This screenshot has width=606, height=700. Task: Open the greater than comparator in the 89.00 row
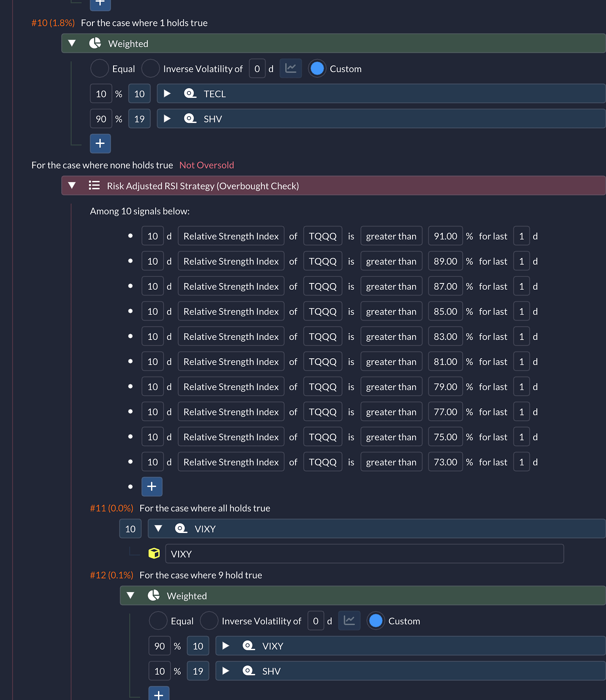[391, 261]
